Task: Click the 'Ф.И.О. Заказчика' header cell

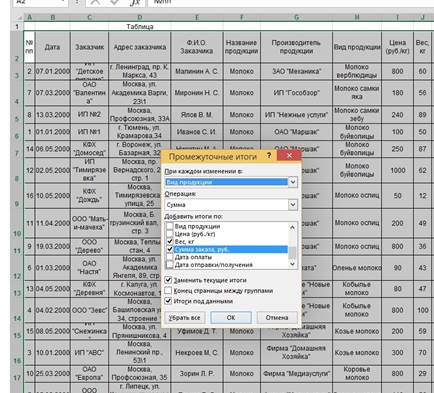Action: pos(197,47)
